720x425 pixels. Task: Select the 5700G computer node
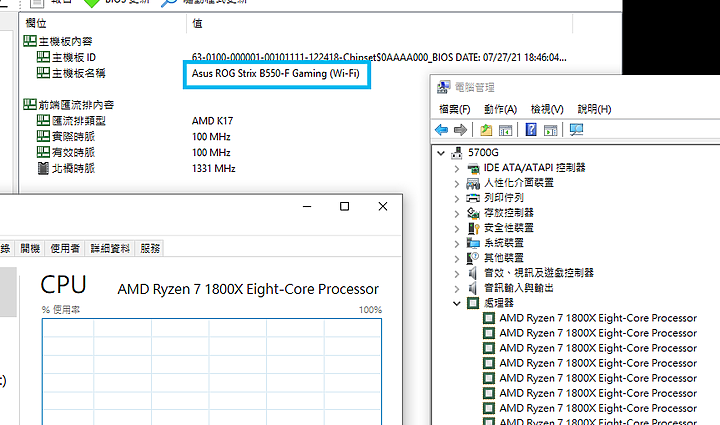point(483,152)
